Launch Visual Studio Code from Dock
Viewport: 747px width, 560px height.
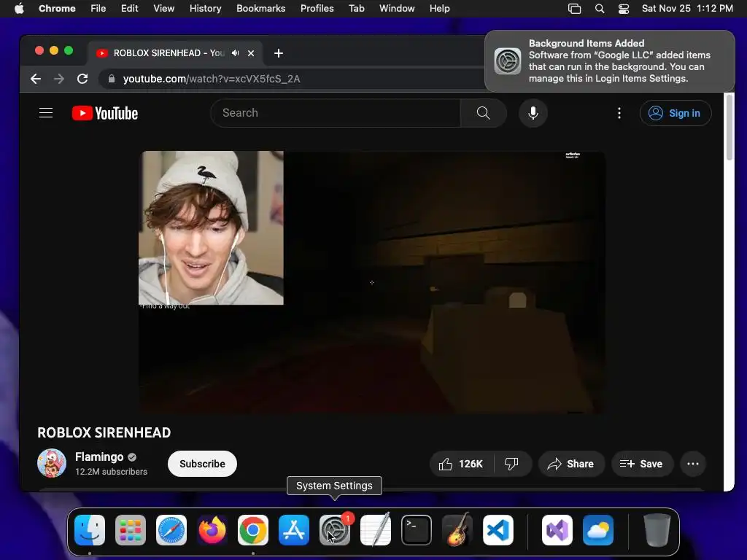tap(498, 530)
